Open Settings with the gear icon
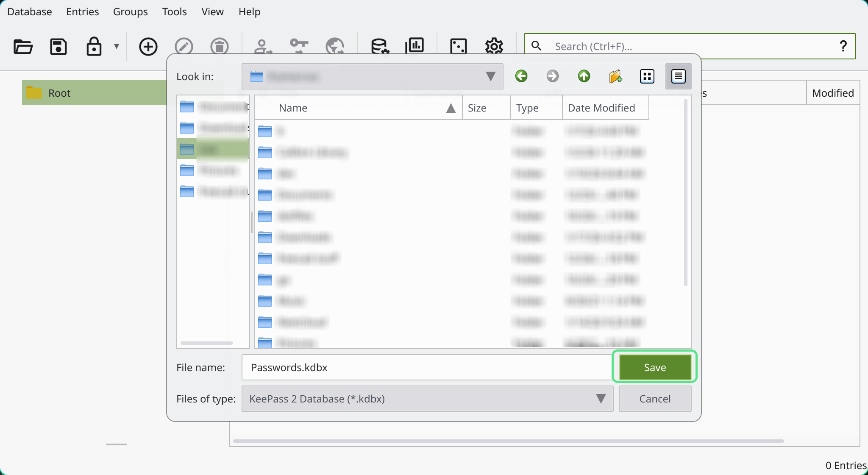This screenshot has height=475, width=868. pos(494,46)
